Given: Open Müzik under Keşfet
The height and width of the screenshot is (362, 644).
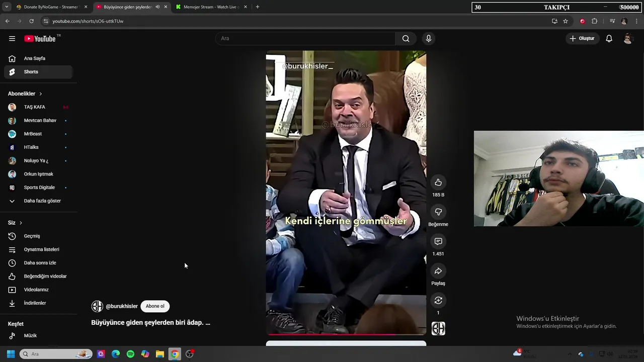Looking at the screenshot, I should click(38, 336).
